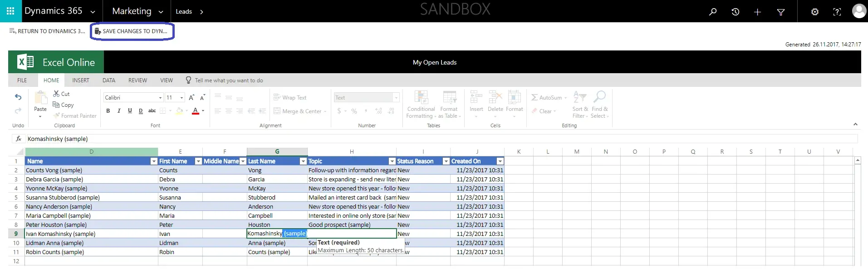
Task: Switch to the HOME ribbon tab
Action: click(x=51, y=80)
